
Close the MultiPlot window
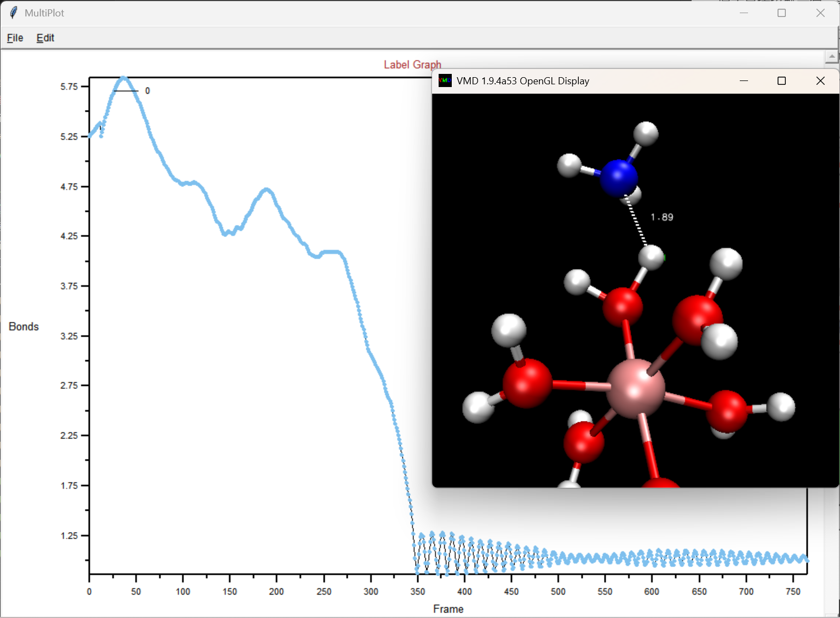[820, 13]
